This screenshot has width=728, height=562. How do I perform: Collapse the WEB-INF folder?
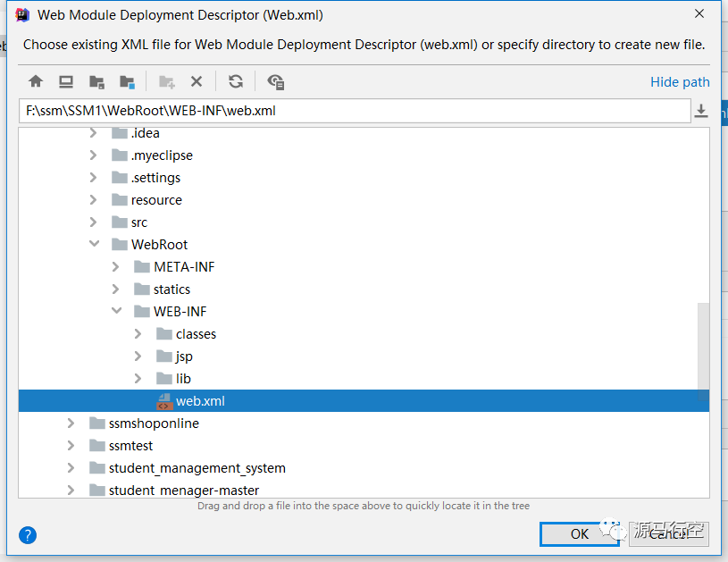tap(116, 312)
